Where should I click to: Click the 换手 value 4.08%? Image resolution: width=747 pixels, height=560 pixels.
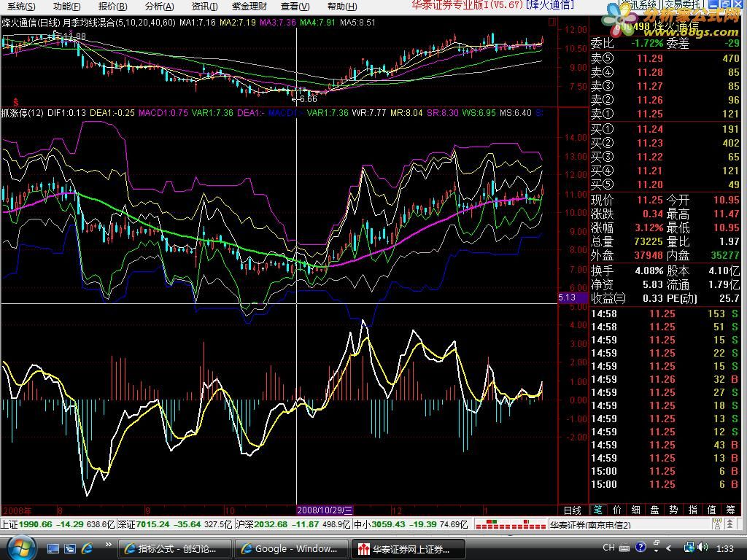pos(649,271)
